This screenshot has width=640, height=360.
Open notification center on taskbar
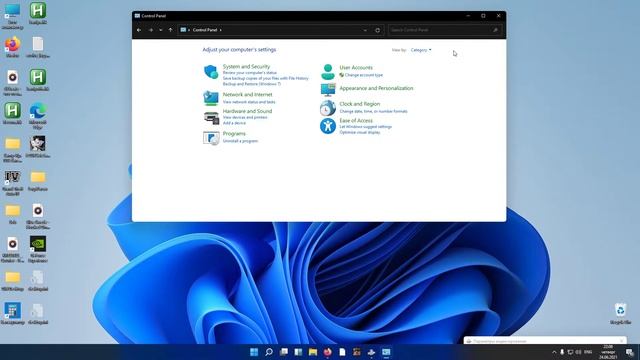tap(629, 352)
